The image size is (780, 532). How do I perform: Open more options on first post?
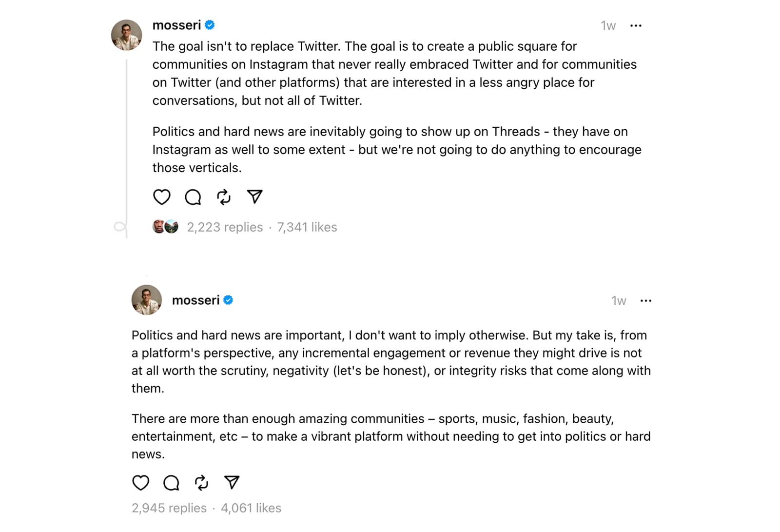tap(636, 25)
